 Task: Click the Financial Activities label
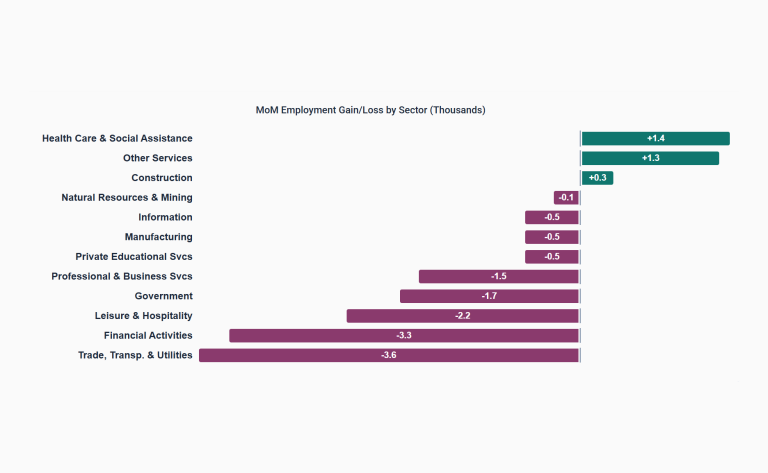[x=148, y=335]
